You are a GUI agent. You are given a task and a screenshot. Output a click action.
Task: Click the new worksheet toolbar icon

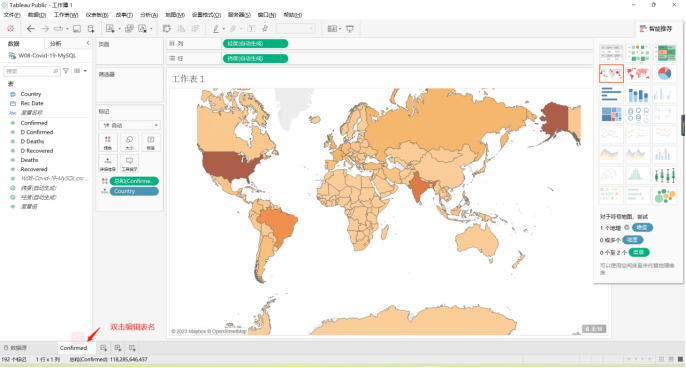coord(110,29)
